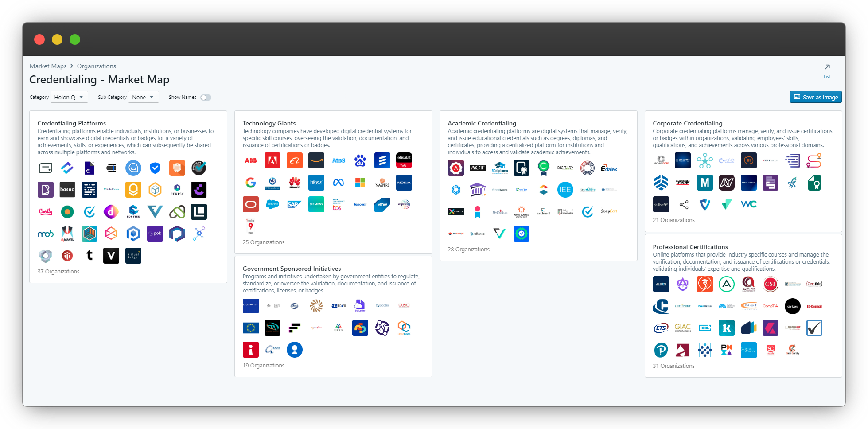The width and height of the screenshot is (868, 429).
Task: Select the Infosys logo
Action: tap(316, 183)
